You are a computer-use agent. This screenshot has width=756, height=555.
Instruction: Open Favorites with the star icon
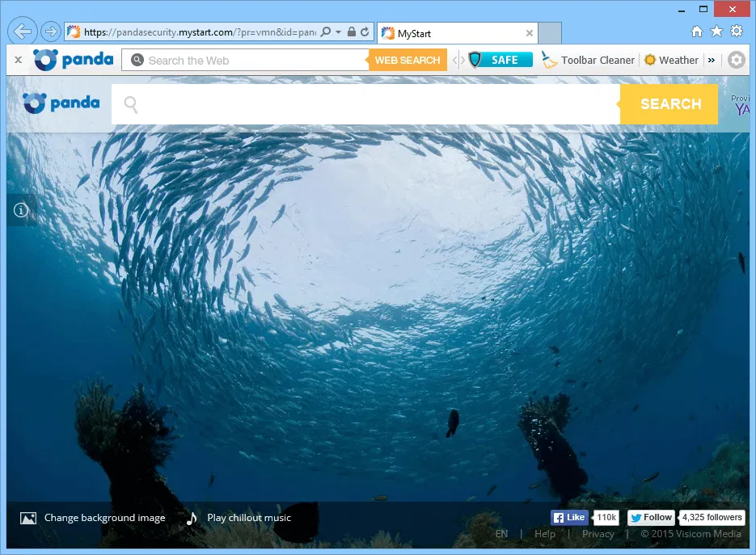pos(716,31)
